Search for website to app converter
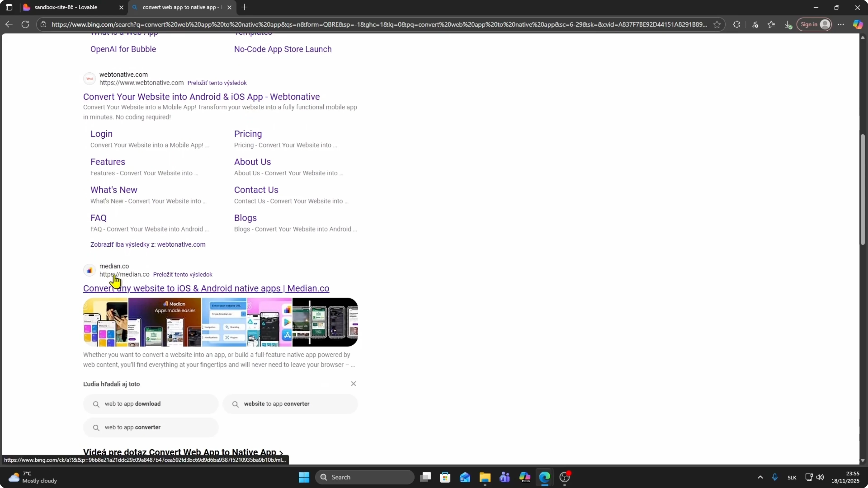The width and height of the screenshot is (868, 488). [290, 404]
